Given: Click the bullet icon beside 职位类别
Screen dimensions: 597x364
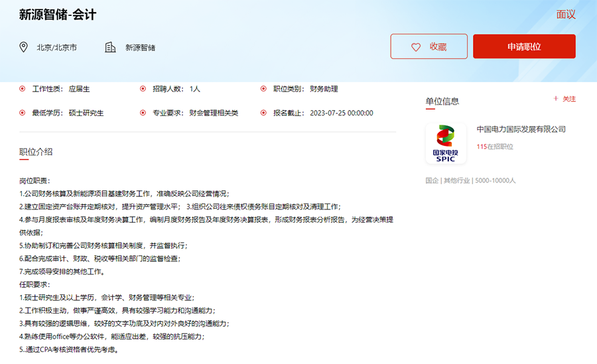Looking at the screenshot, I should click(x=263, y=89).
